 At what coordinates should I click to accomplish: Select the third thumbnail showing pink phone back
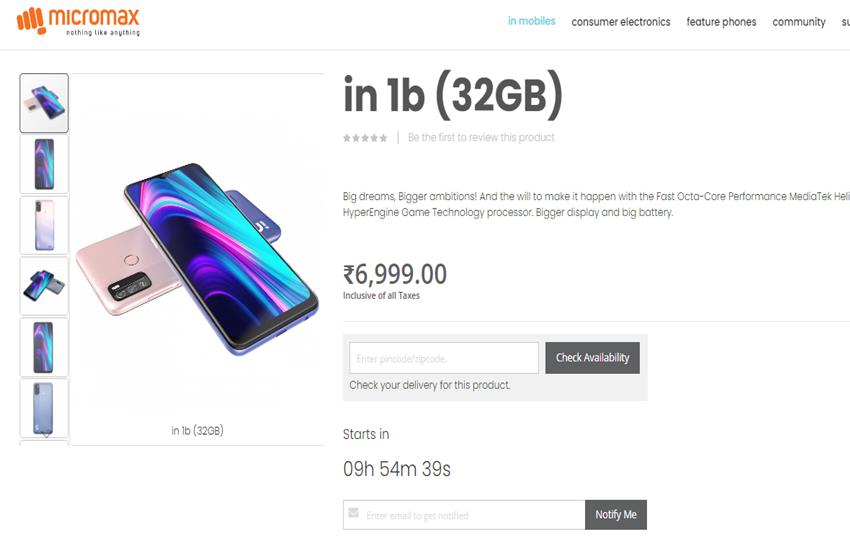pos(44,225)
